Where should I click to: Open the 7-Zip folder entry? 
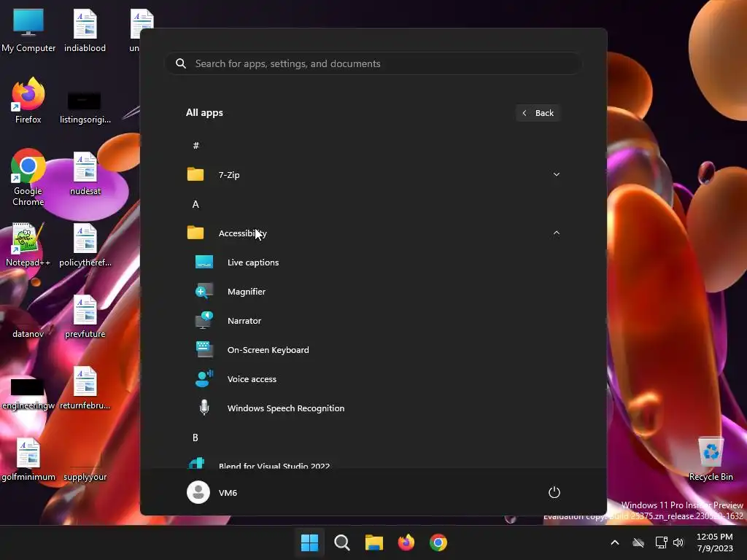[373, 175]
